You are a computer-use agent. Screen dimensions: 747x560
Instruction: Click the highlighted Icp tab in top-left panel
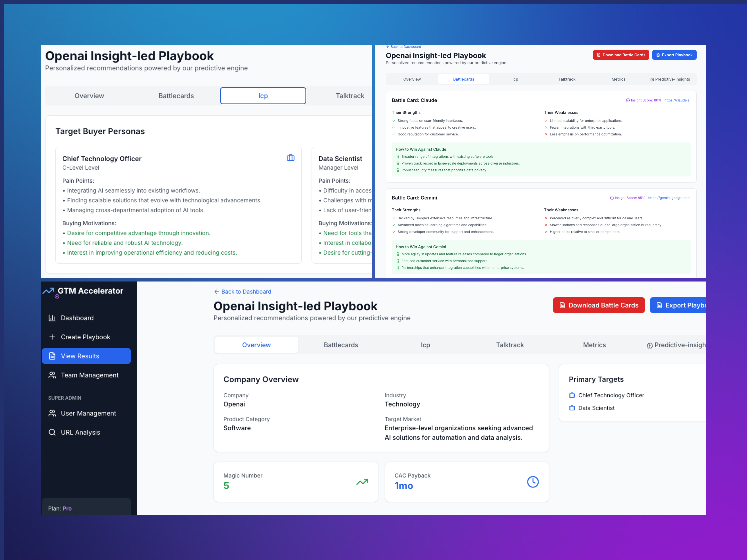click(263, 96)
